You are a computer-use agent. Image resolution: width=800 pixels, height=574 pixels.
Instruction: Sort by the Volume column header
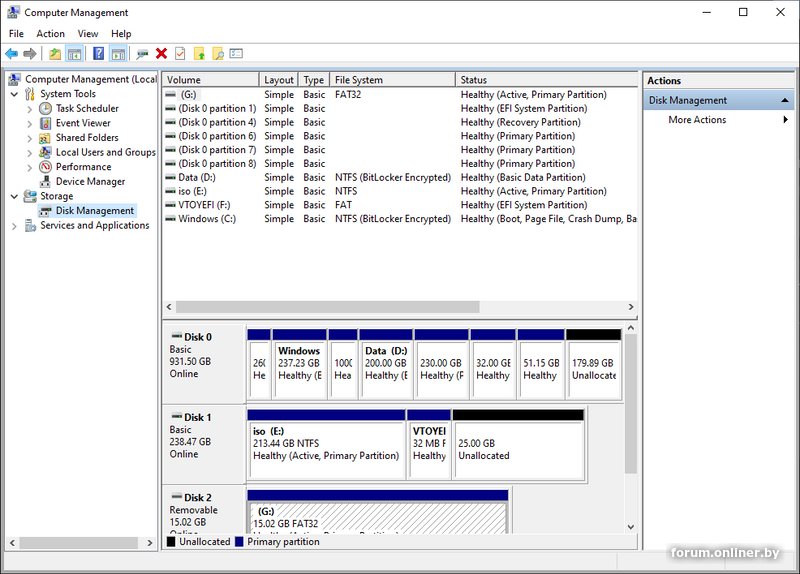click(211, 80)
